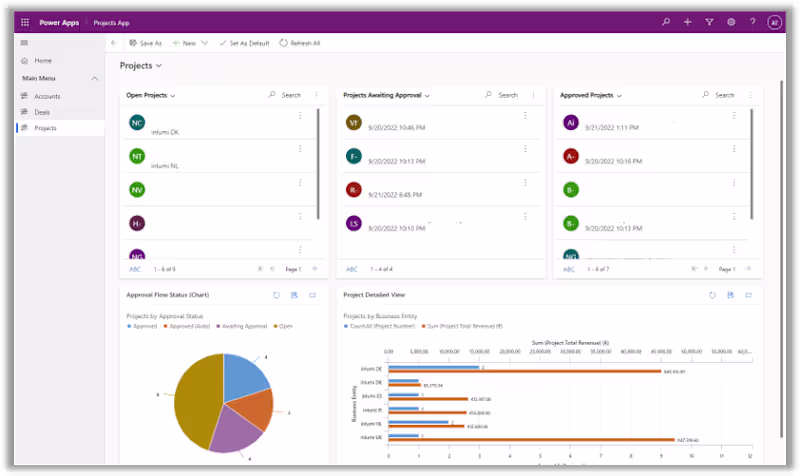Screen dimensions: 800x476
Task: Collapse the Main Menu section chevron
Action: tap(94, 79)
